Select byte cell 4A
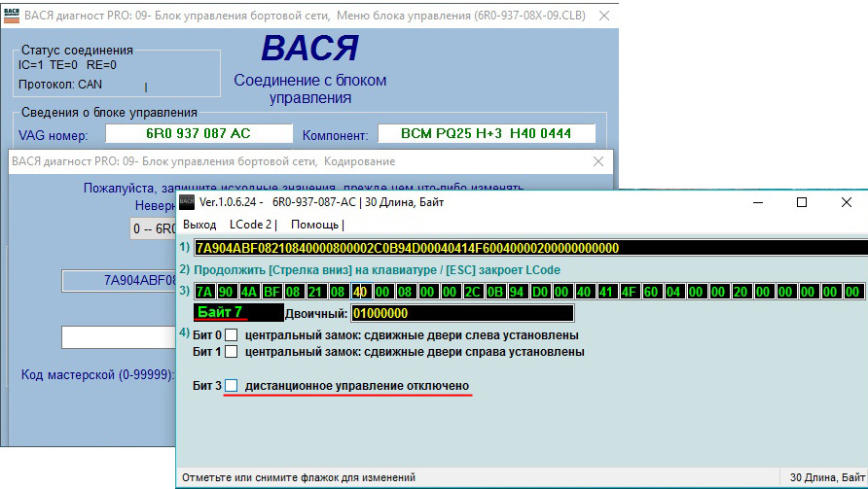 pyautogui.click(x=249, y=292)
